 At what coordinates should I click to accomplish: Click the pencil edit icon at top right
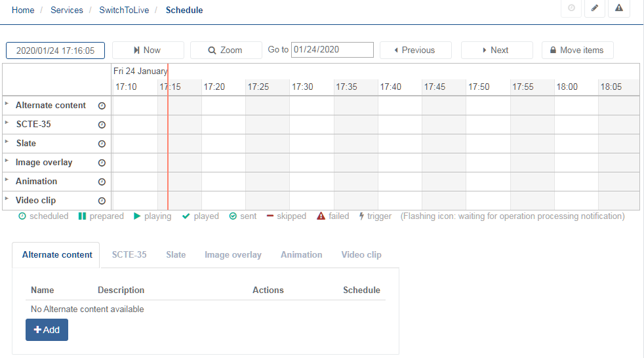[594, 9]
